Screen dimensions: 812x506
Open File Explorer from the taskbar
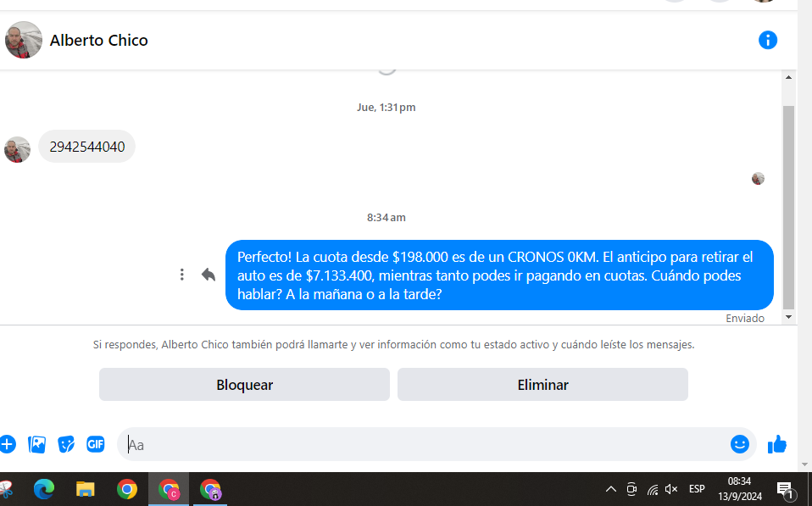(x=86, y=489)
